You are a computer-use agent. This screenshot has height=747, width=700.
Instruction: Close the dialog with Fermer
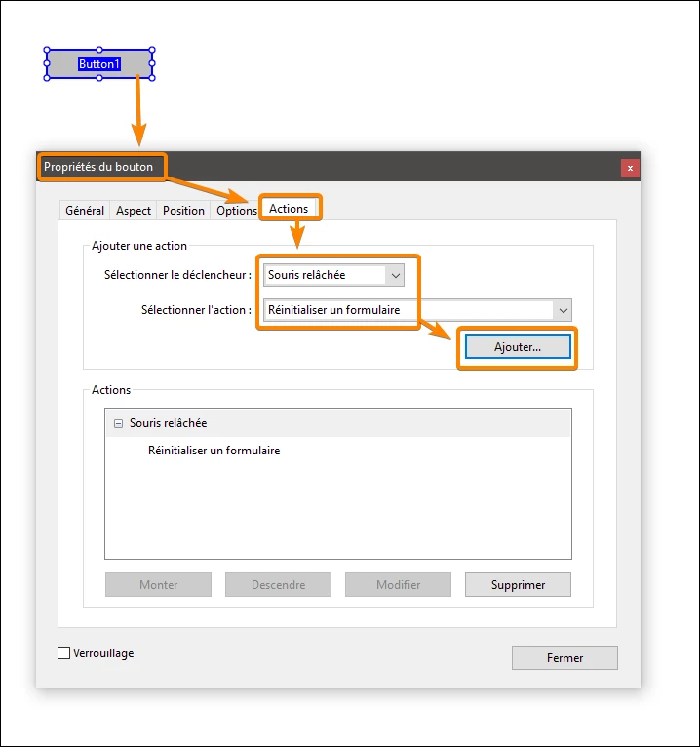tap(564, 658)
